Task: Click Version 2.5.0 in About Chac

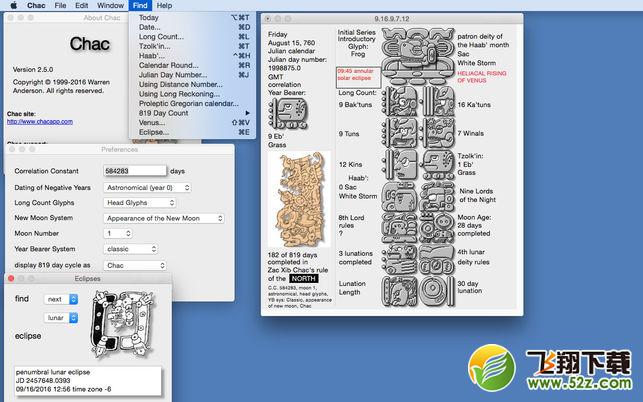Action: tap(33, 69)
